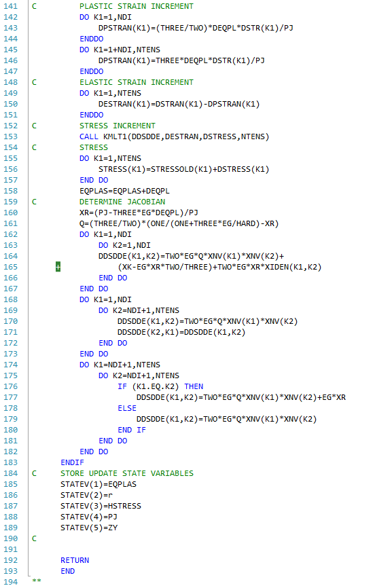Click the "IF (K1.EQ.K2) THEN" condition
392x588 pixels.
coord(160,387)
